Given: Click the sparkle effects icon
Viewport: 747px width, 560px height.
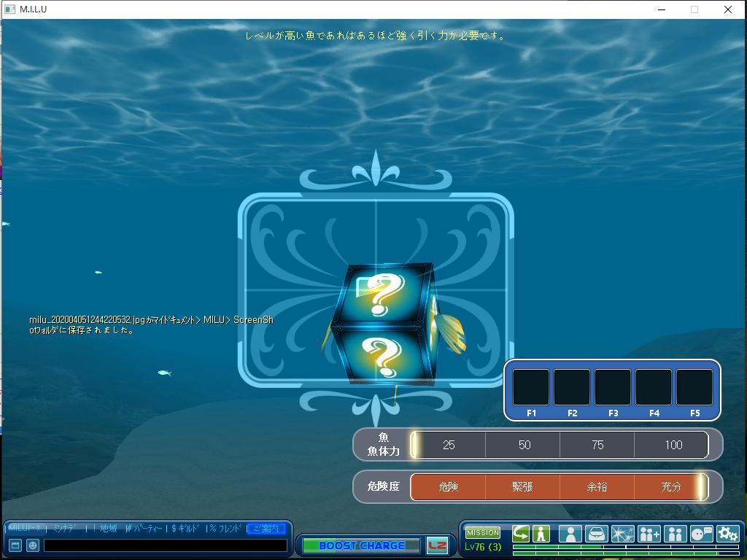Looking at the screenshot, I should [622, 534].
